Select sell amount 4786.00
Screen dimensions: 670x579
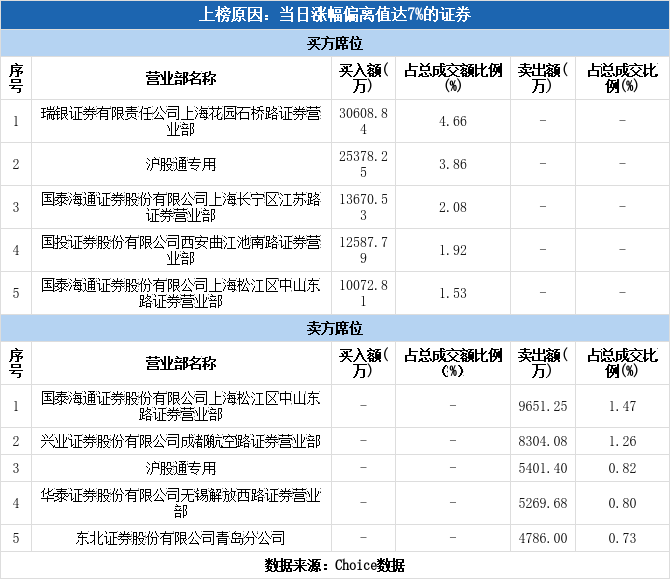(x=543, y=538)
